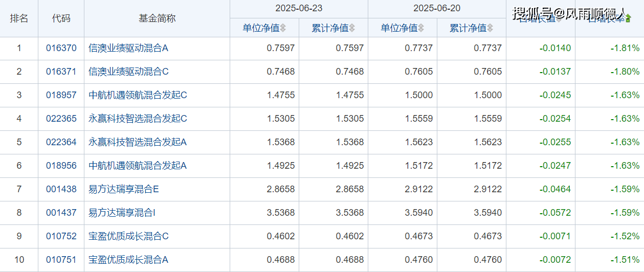Image resolution: width=644 pixels, height=272 pixels.
Task: Select 06-20 unit value 3.5940 for 001437
Action: point(419,213)
